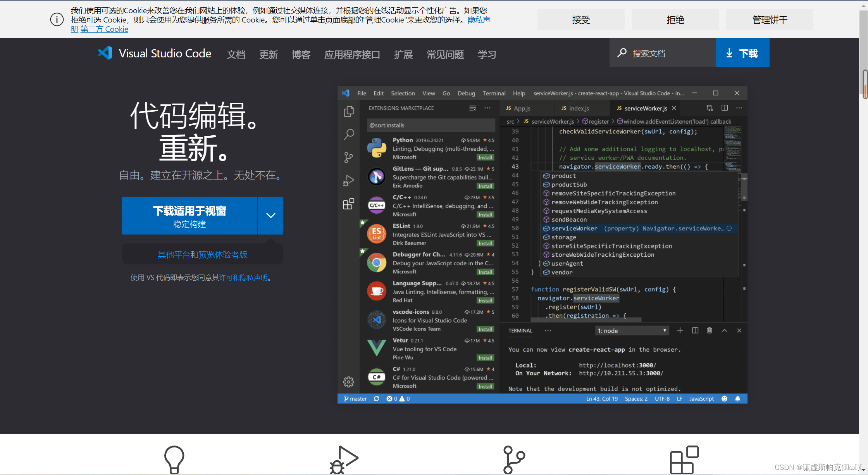Click the kill terminal trash icon

click(x=710, y=330)
